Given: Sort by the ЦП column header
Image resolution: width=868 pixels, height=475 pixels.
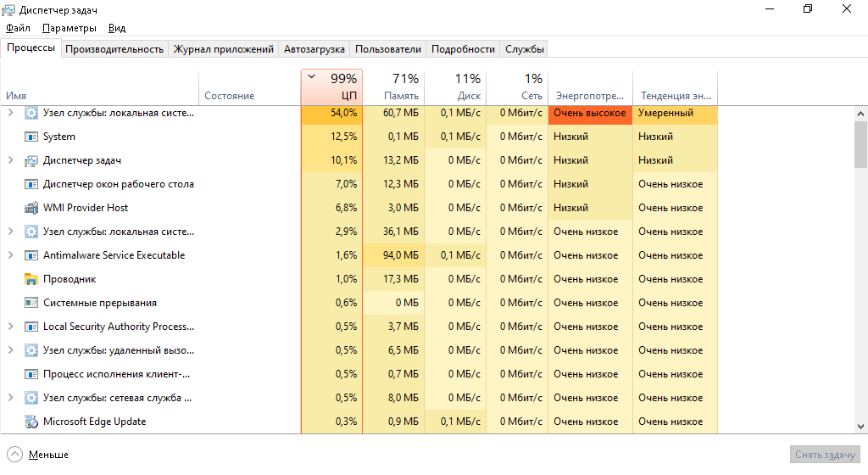Looking at the screenshot, I should click(x=332, y=87).
